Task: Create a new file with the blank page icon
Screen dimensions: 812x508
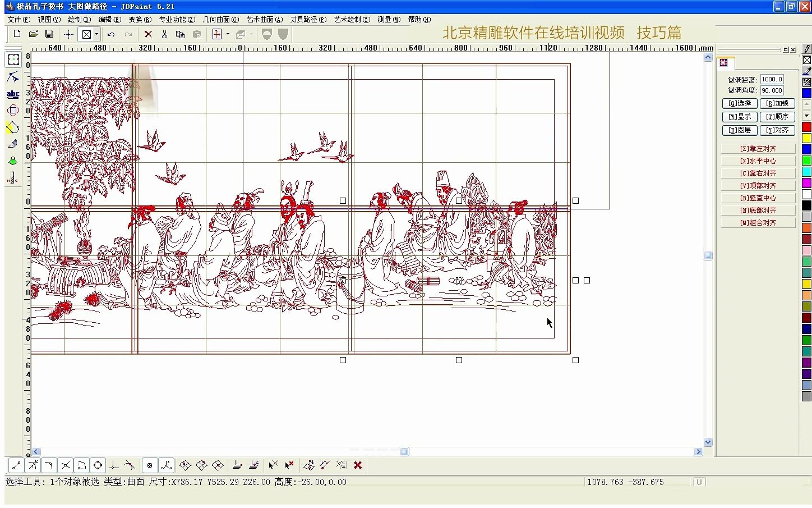Action: (17, 34)
